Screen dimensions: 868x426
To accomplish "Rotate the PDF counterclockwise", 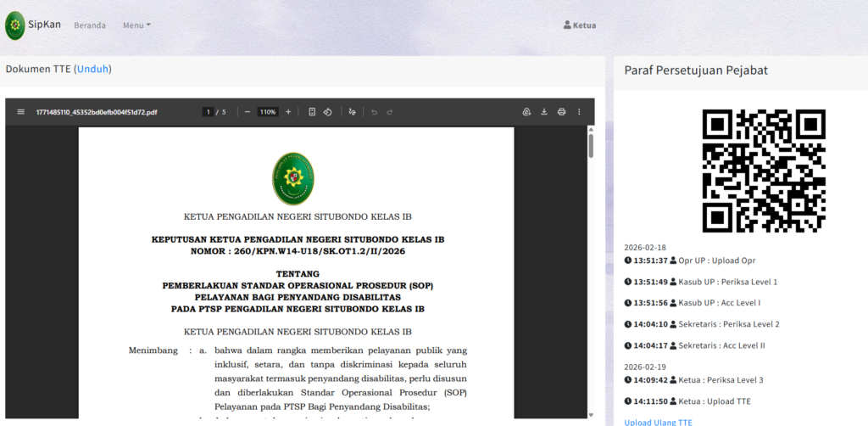I will click(x=327, y=112).
